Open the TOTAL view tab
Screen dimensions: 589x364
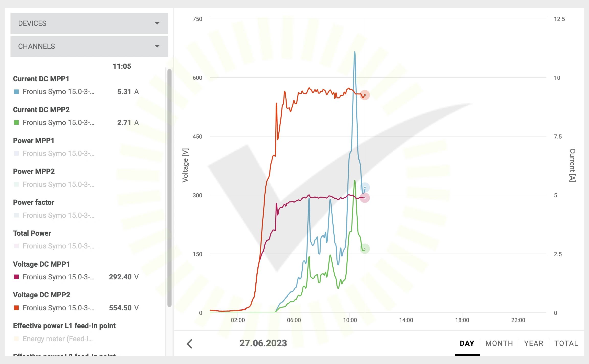pyautogui.click(x=566, y=343)
